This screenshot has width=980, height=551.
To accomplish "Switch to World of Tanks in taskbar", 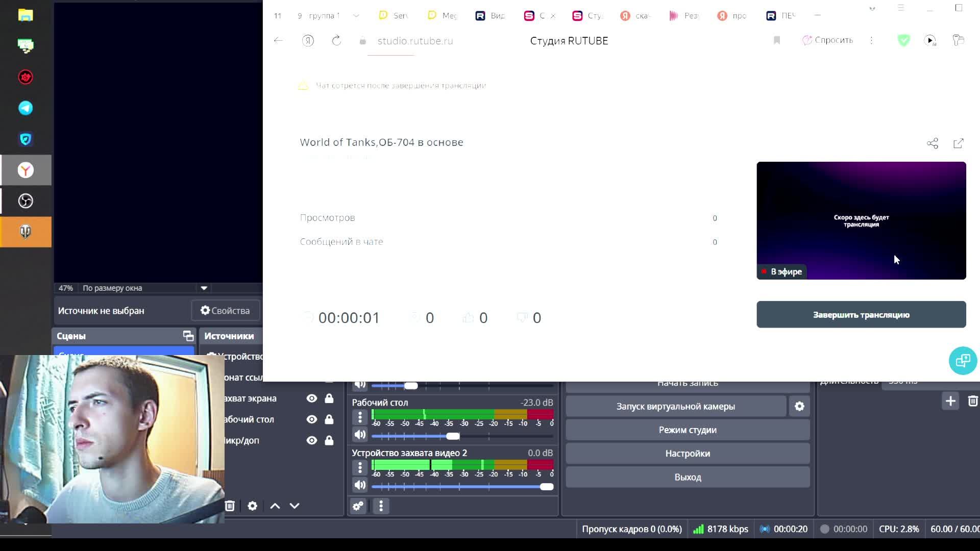I will (x=26, y=232).
